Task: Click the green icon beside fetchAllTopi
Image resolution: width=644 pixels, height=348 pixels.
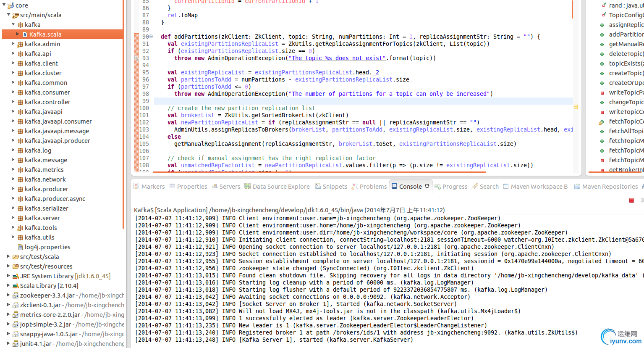Action: click(602, 132)
